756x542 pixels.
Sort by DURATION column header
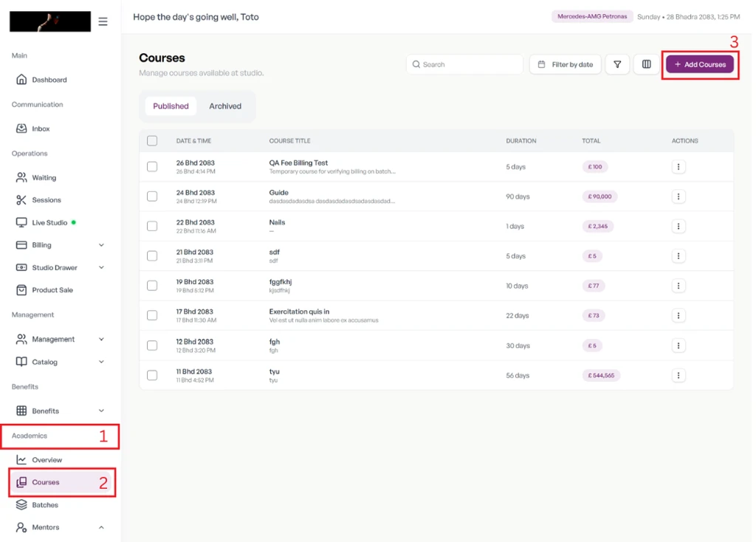pyautogui.click(x=520, y=141)
